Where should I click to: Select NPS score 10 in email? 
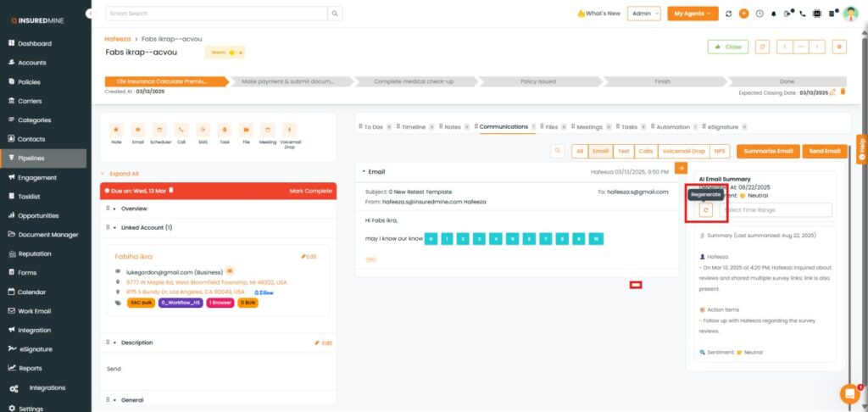pos(596,239)
